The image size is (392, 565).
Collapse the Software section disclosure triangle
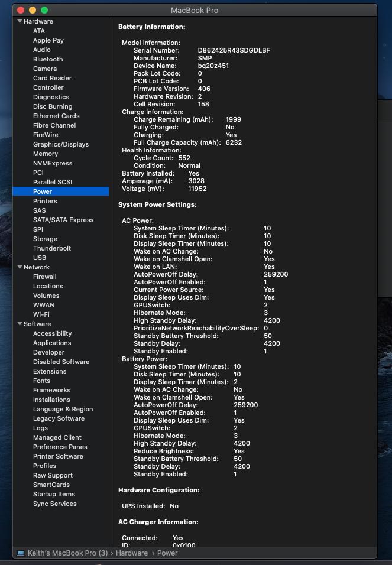[20, 324]
